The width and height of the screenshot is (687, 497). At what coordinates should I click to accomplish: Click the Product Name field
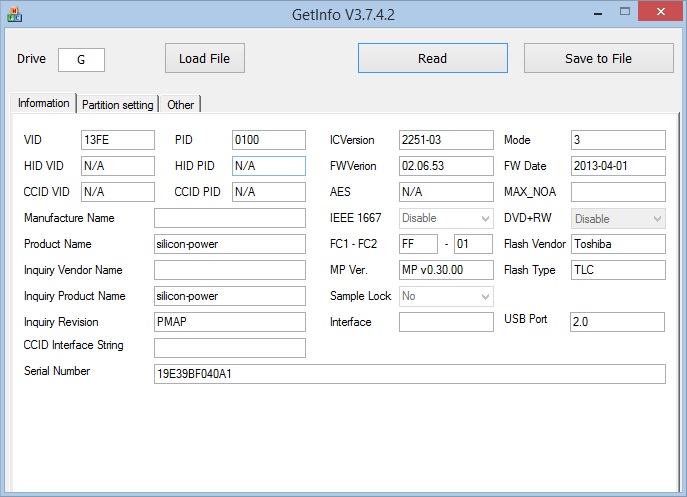230,244
